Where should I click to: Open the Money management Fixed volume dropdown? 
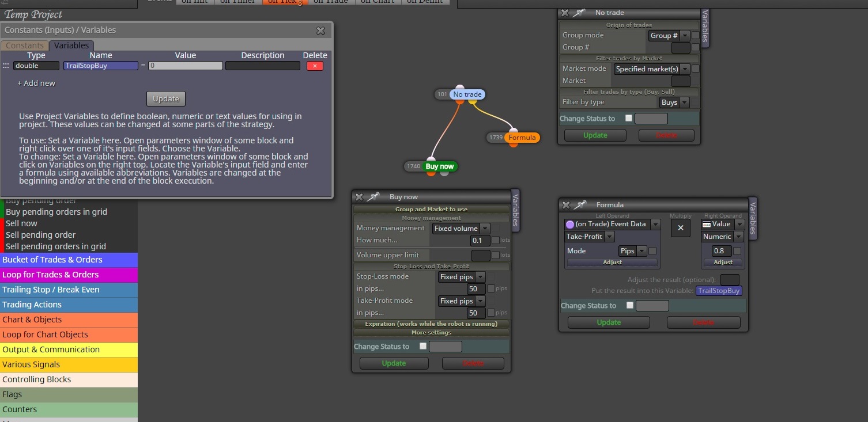pos(461,229)
